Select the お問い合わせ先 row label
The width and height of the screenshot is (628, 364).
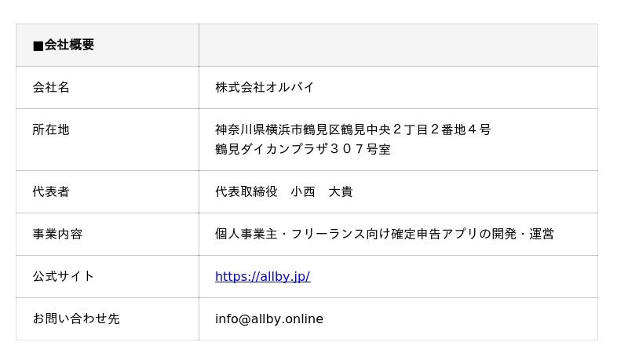pyautogui.click(x=76, y=318)
